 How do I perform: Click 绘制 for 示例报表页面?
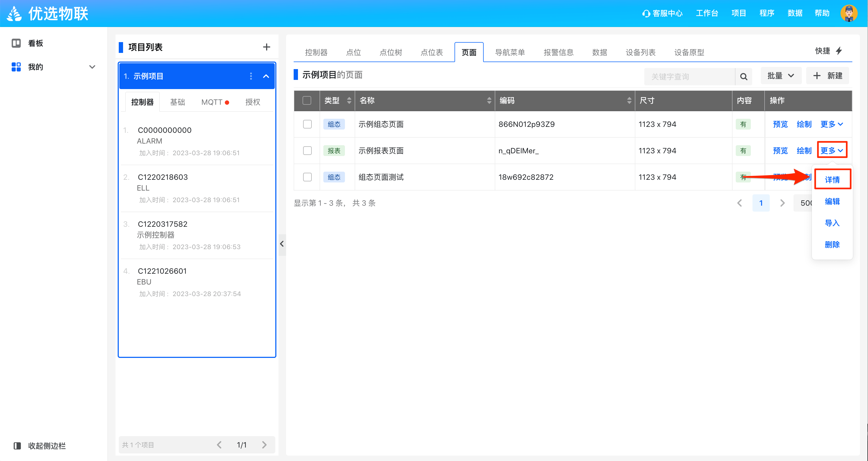pyautogui.click(x=804, y=150)
